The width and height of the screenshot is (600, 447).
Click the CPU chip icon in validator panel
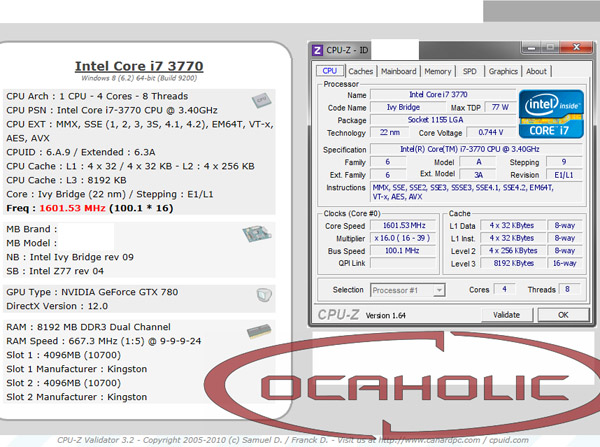262,100
